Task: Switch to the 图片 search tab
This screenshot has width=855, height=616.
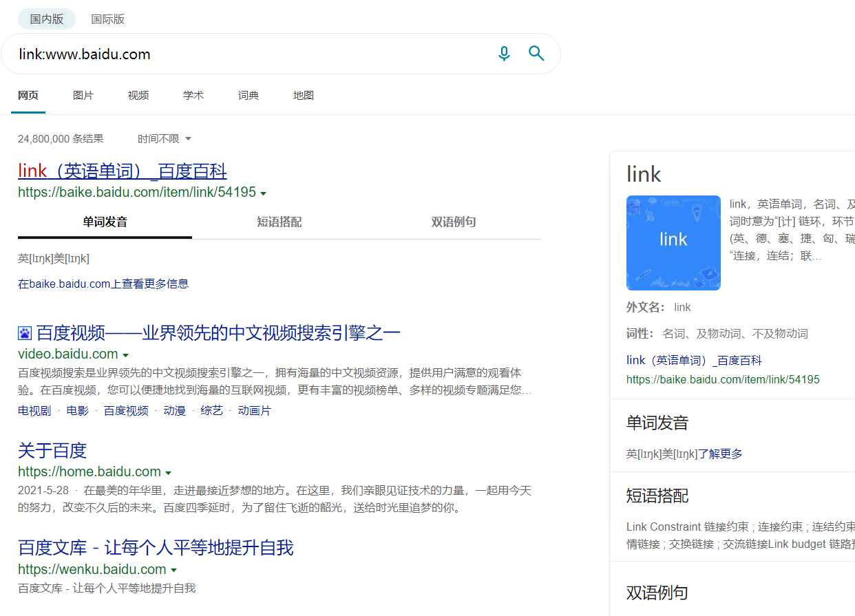Action: (83, 96)
